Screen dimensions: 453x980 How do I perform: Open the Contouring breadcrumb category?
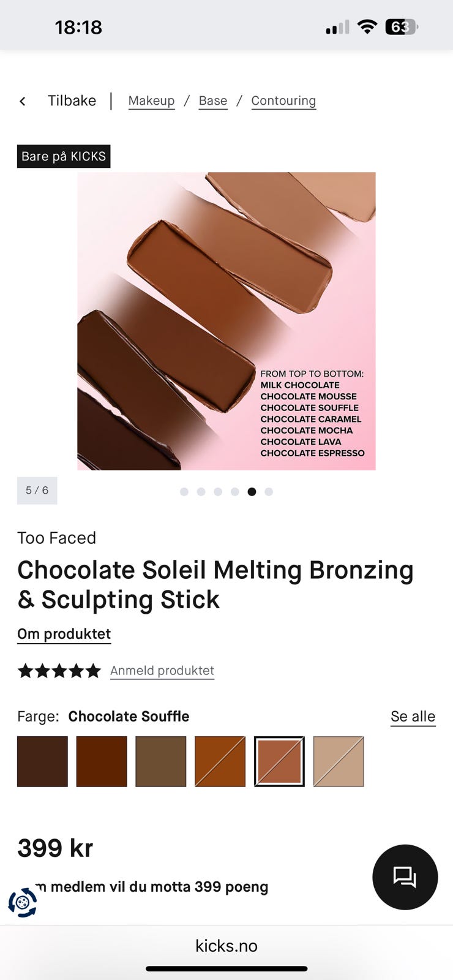[283, 101]
